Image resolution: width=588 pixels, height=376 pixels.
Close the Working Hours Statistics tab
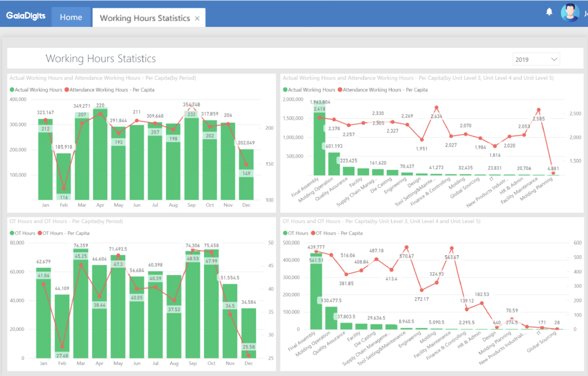pyautogui.click(x=197, y=18)
